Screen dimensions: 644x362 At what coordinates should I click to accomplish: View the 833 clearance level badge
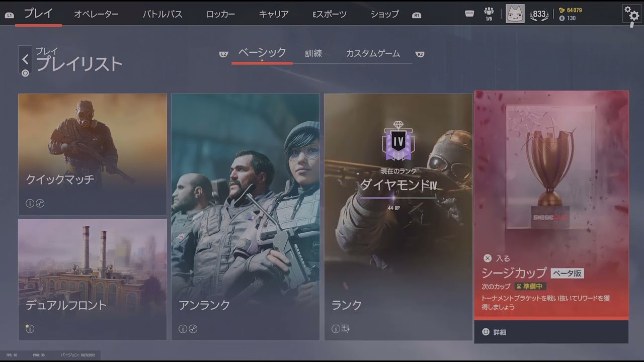539,14
